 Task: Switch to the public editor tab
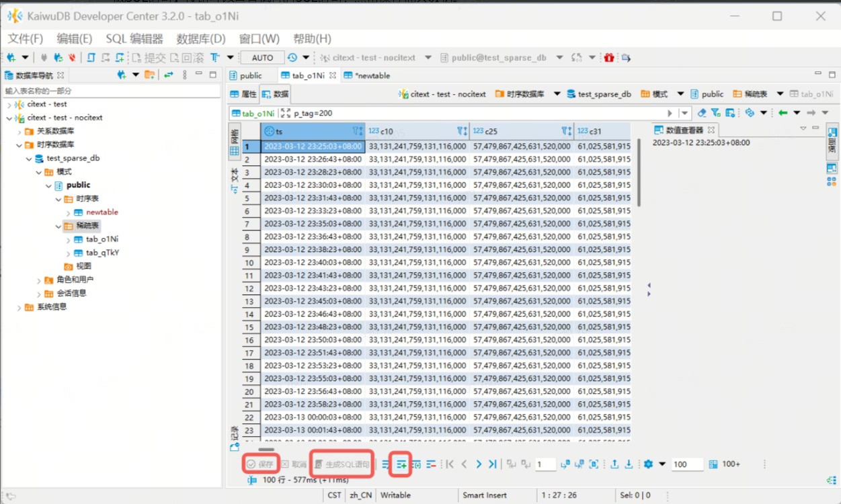tap(245, 75)
